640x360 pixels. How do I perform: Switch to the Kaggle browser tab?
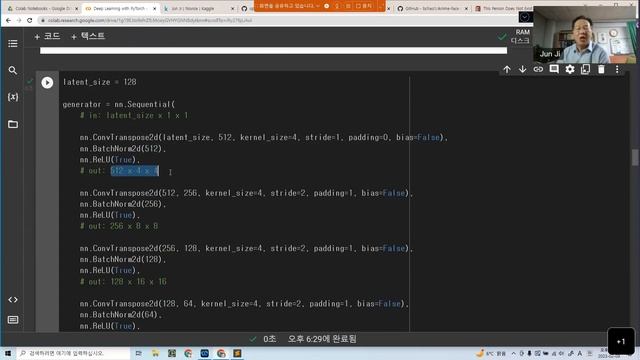[198, 8]
